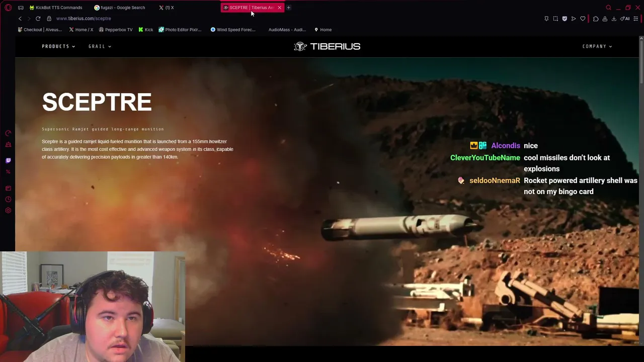Open the Twitch panel in sidebar
The height and width of the screenshot is (362, 644).
point(8,160)
